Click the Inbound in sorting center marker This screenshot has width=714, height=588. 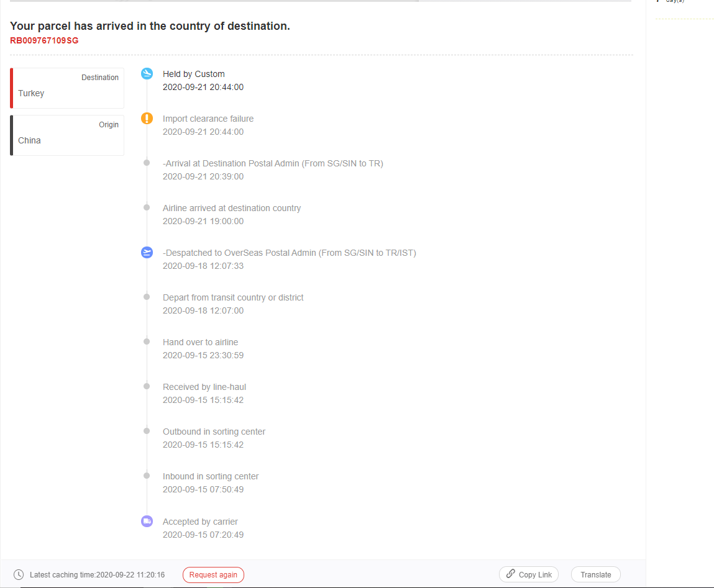click(x=147, y=476)
